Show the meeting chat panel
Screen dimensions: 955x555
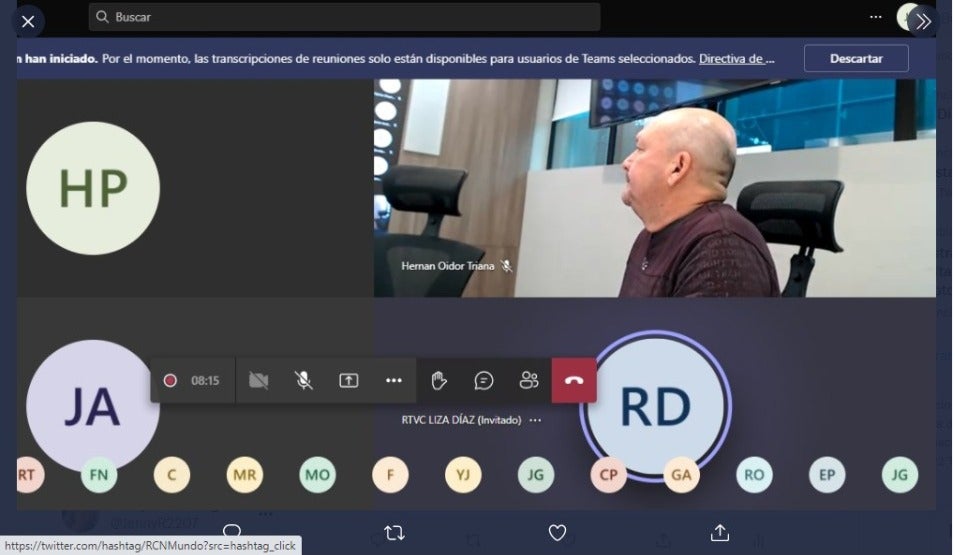coord(484,380)
